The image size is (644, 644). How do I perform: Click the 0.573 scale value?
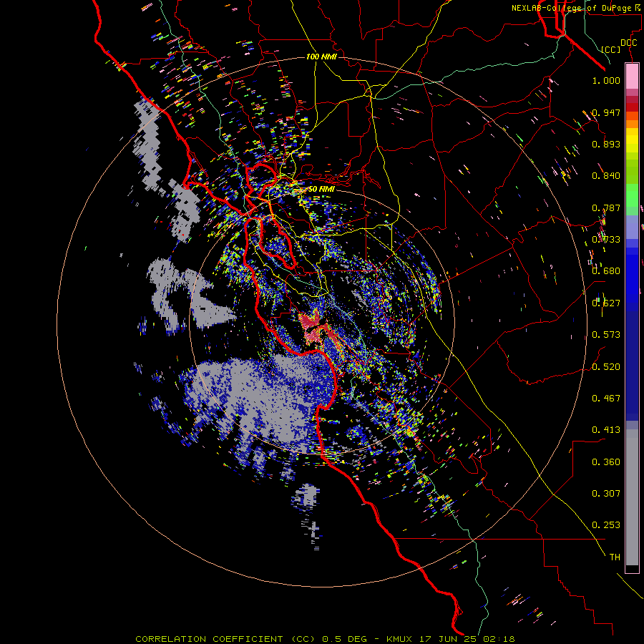click(x=606, y=335)
